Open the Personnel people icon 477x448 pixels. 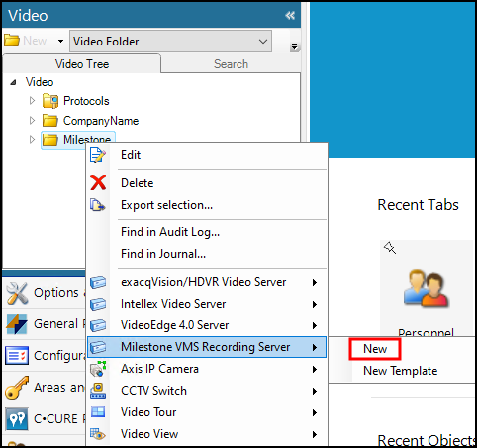point(426,288)
